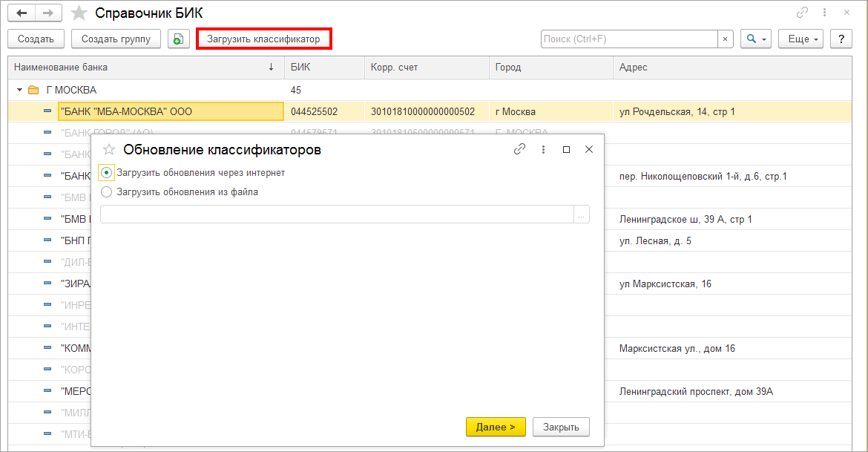Open the magnifier search dropdown
The height and width of the screenshot is (452, 868).
[x=756, y=39]
